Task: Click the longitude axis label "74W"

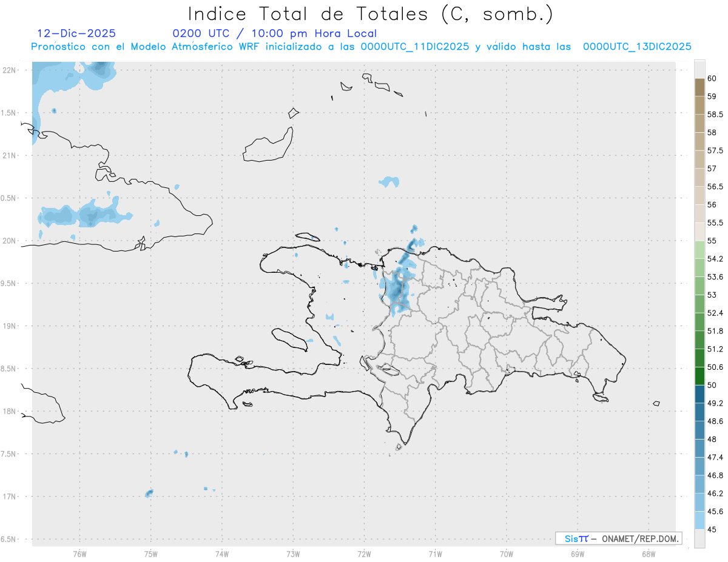Action: pyautogui.click(x=221, y=554)
